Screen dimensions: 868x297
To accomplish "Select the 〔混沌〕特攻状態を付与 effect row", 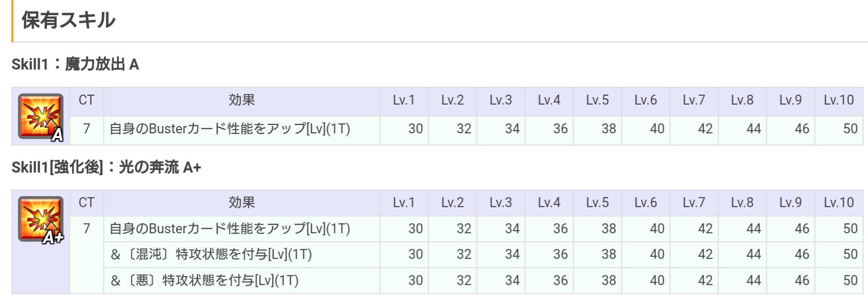I will point(484,255).
